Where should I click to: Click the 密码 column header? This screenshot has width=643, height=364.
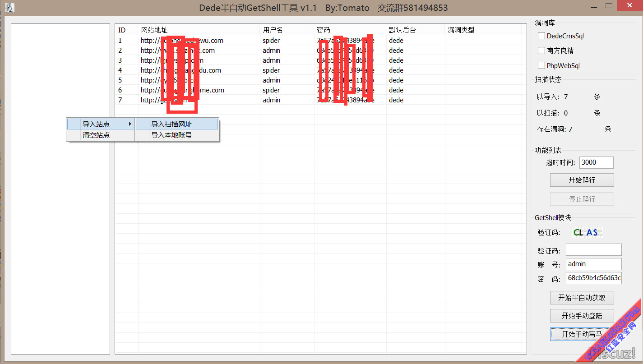tap(350, 30)
